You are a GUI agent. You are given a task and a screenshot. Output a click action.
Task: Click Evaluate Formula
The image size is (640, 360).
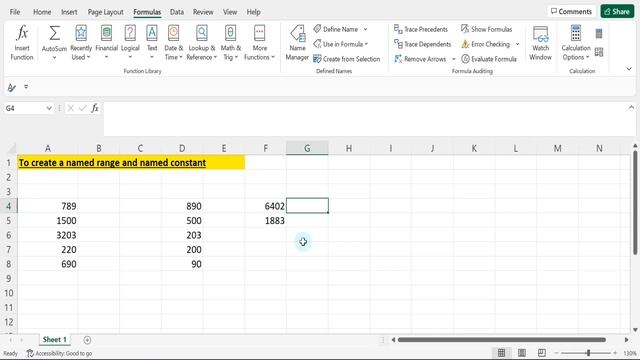(x=489, y=59)
